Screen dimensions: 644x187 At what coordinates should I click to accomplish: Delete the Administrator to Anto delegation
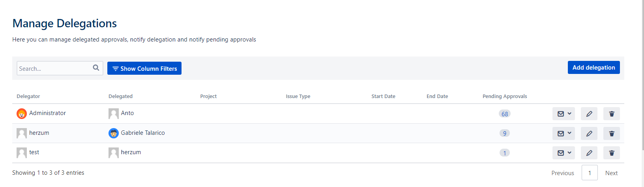click(612, 114)
